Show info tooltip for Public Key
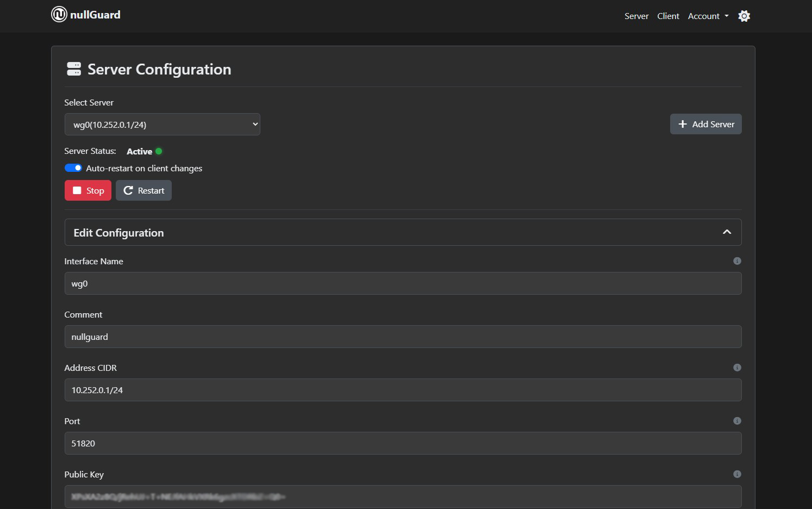 coord(737,474)
